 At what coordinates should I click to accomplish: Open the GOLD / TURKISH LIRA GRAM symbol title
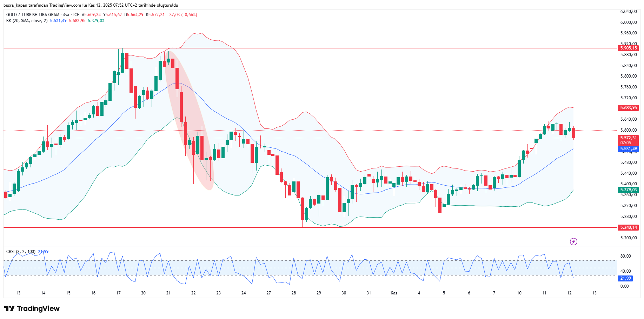(33, 15)
